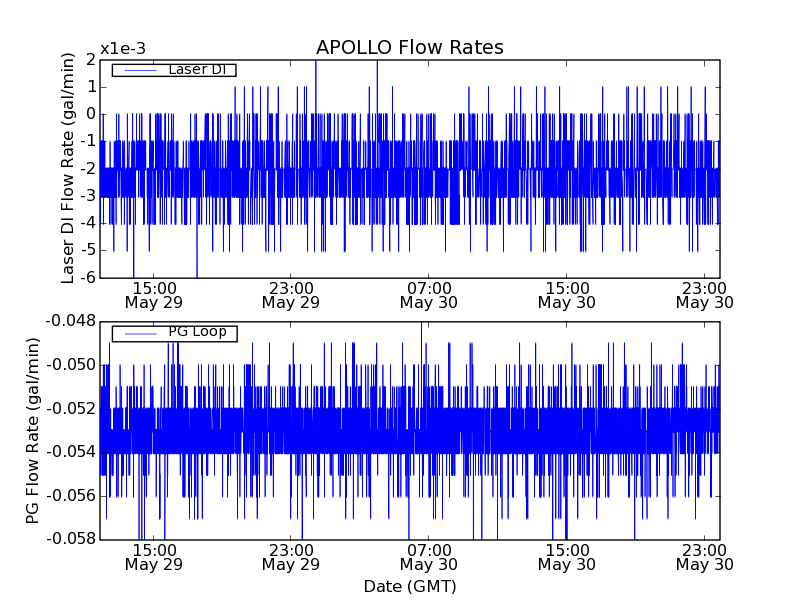Image resolution: width=800 pixels, height=600 pixels.
Task: Click the 23:00 May 30 tick on top plot
Action: click(704, 294)
